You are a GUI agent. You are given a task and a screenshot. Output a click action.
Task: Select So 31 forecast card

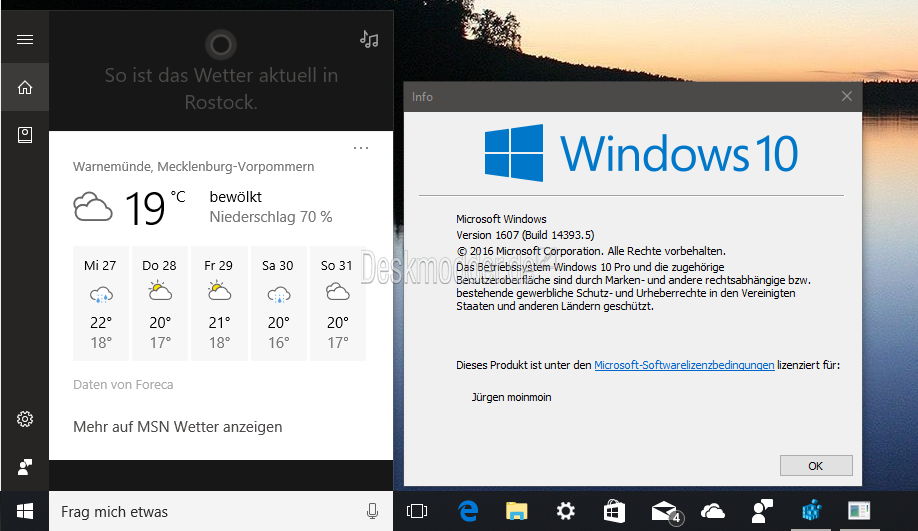pyautogui.click(x=338, y=303)
